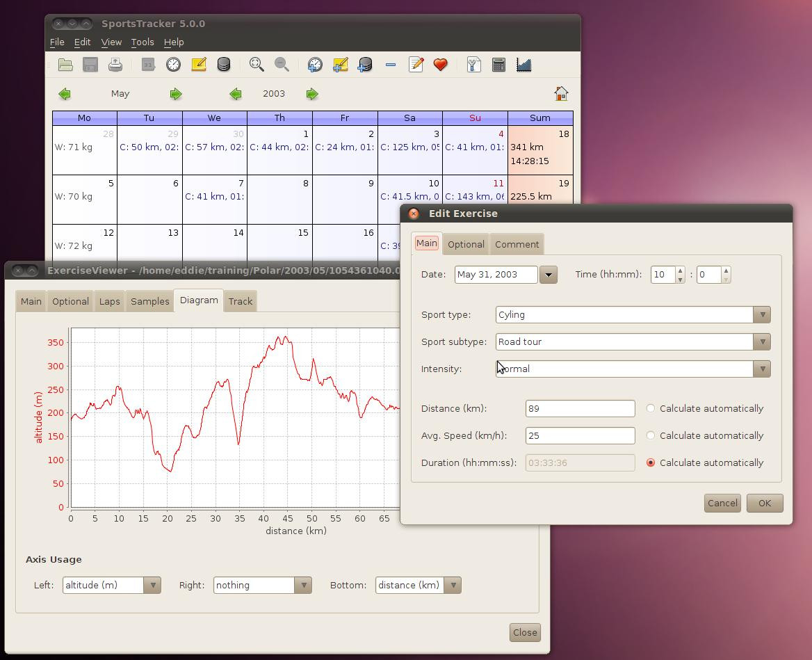Print using the printer toolbar icon
The width and height of the screenshot is (812, 660).
click(x=115, y=65)
